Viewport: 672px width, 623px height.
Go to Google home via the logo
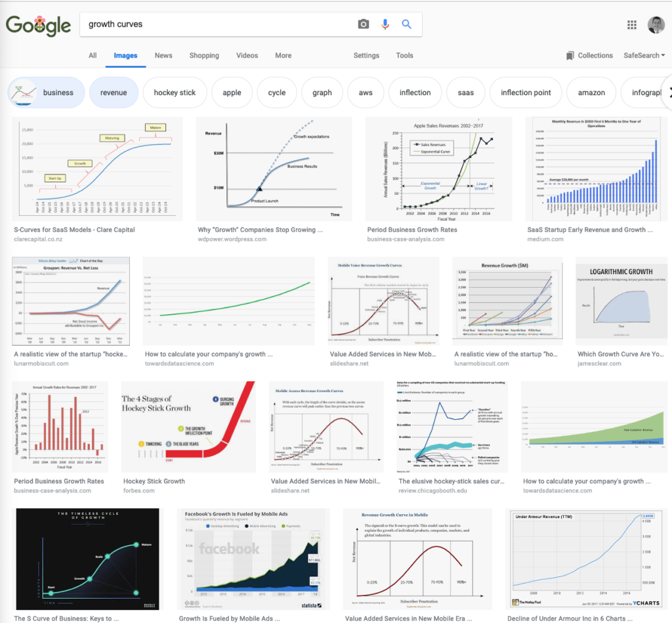point(38,26)
